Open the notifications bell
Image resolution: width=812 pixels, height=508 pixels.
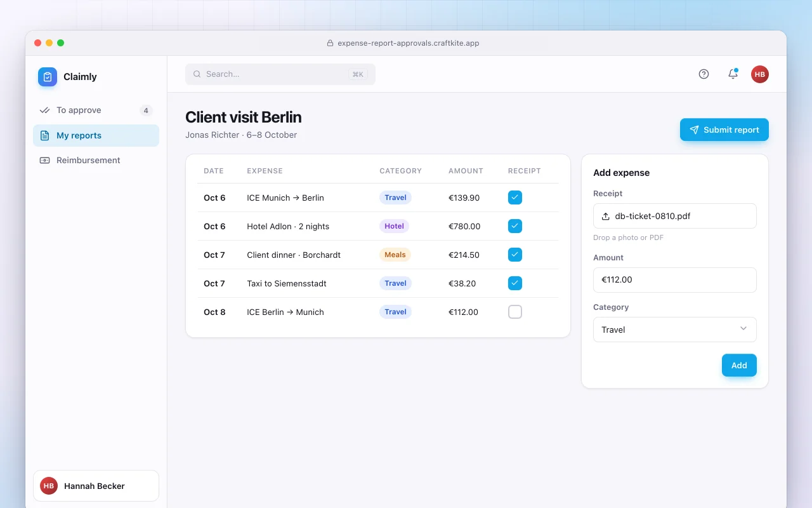click(x=733, y=74)
